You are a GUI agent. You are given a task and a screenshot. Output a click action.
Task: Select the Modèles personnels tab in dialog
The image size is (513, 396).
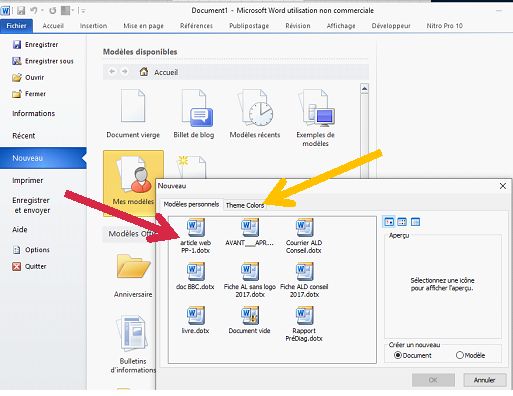(191, 204)
